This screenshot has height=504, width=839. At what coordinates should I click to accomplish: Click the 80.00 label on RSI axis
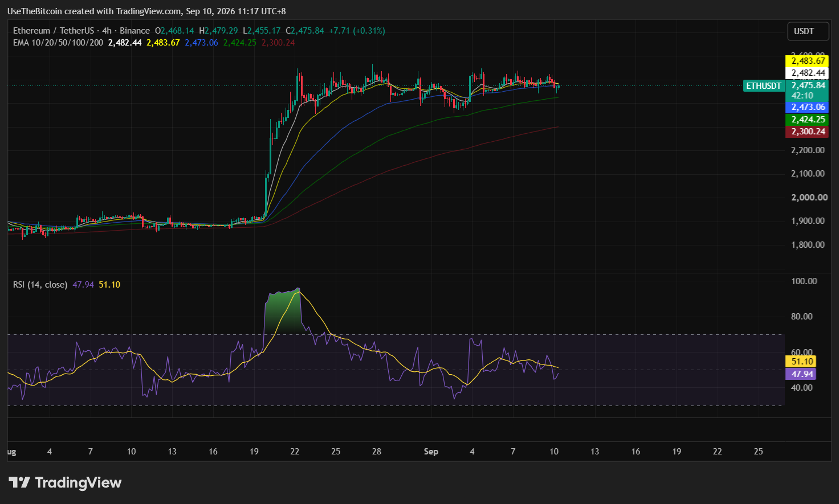pyautogui.click(x=801, y=317)
